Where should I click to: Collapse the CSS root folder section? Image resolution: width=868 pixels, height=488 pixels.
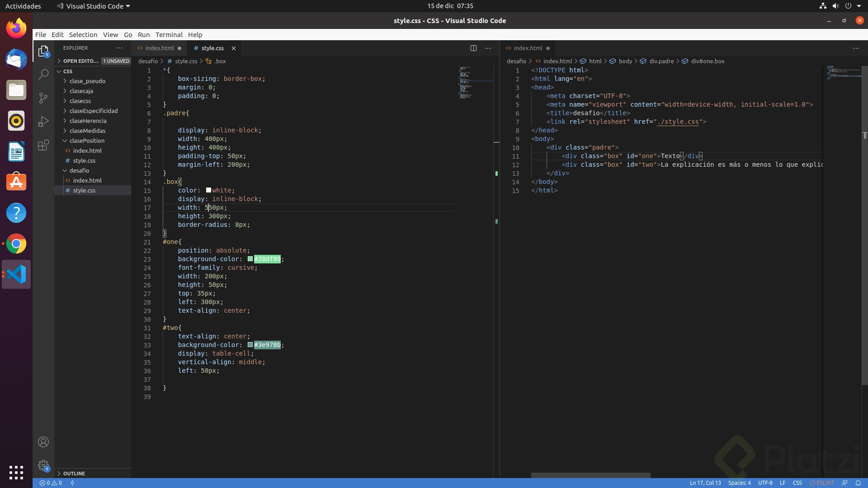93,71
